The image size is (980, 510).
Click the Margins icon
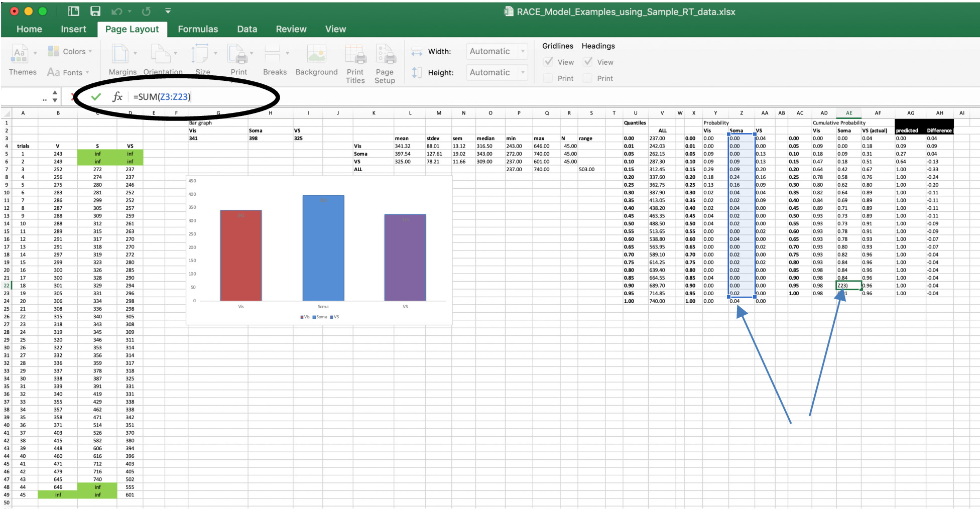click(120, 54)
